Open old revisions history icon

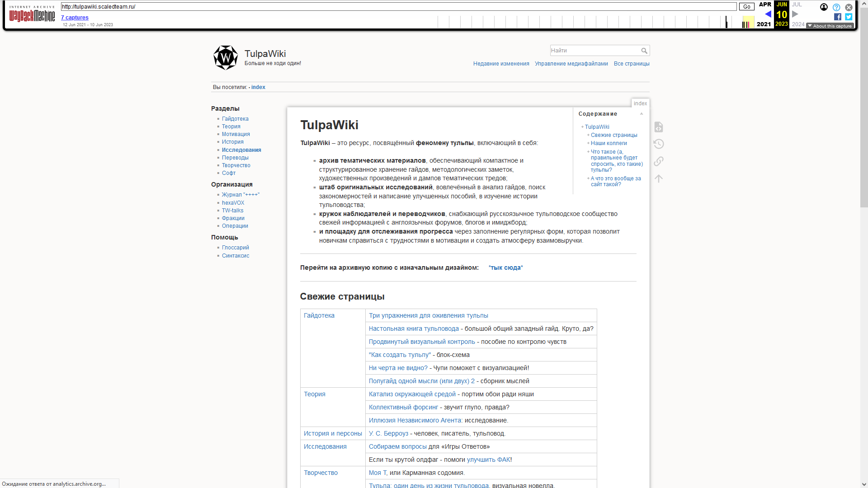tap(659, 144)
